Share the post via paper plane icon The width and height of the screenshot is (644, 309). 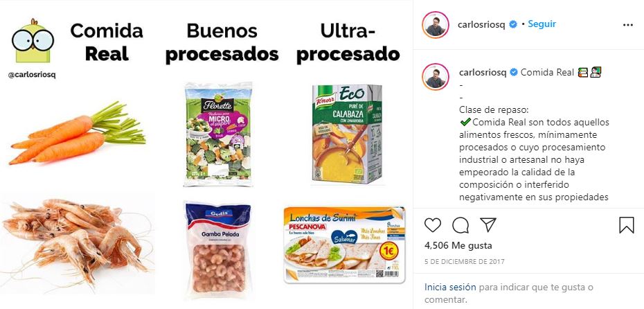(x=488, y=224)
